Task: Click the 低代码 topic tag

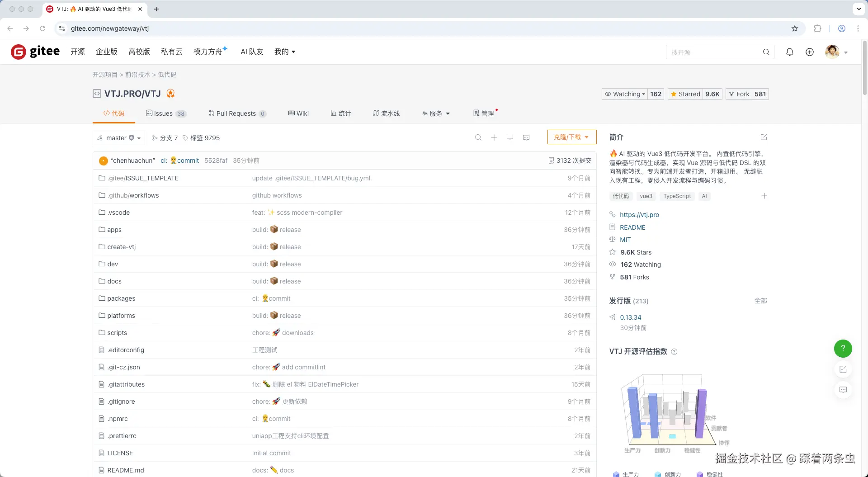Action: [621, 196]
